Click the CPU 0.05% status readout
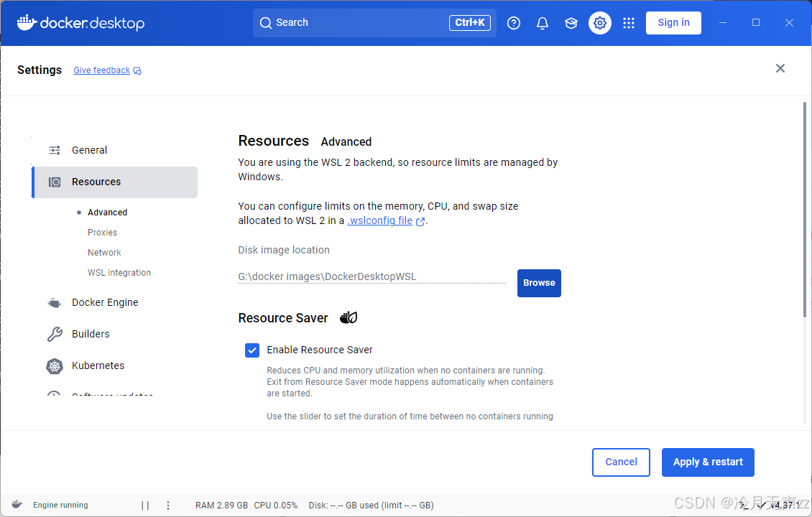This screenshot has width=812, height=517. [275, 506]
